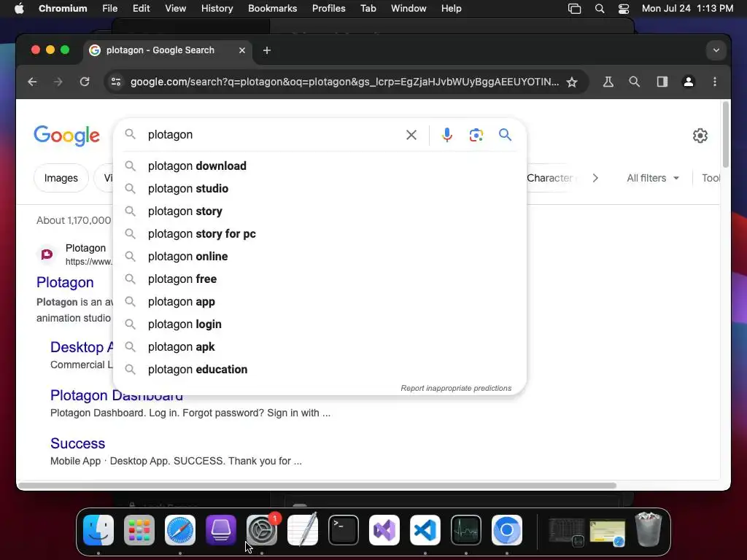Click the menu bar date and time
Screen dimensions: 747x560
687,9
